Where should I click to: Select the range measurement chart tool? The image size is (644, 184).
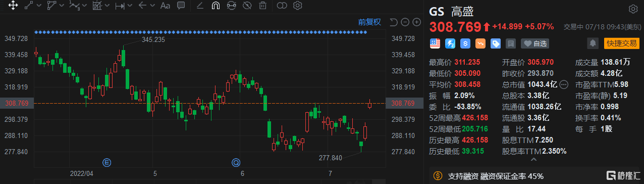[x=97, y=6]
